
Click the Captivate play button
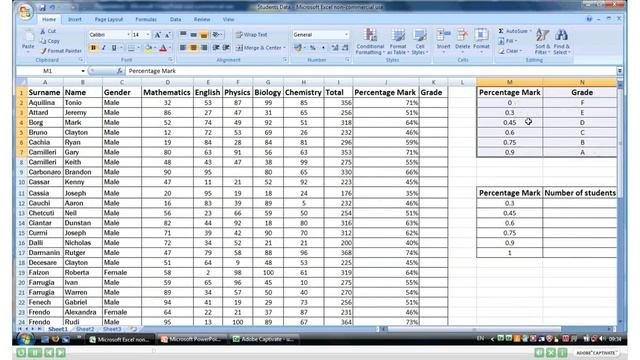click(60, 352)
